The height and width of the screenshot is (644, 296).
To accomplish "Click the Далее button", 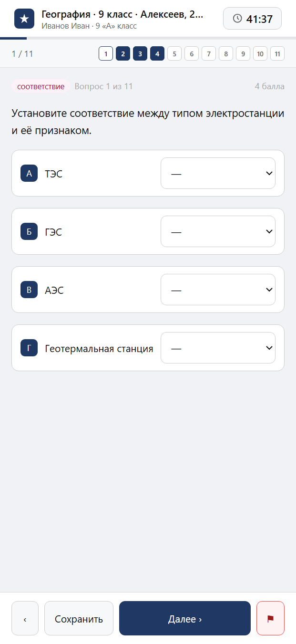I will [x=185, y=618].
